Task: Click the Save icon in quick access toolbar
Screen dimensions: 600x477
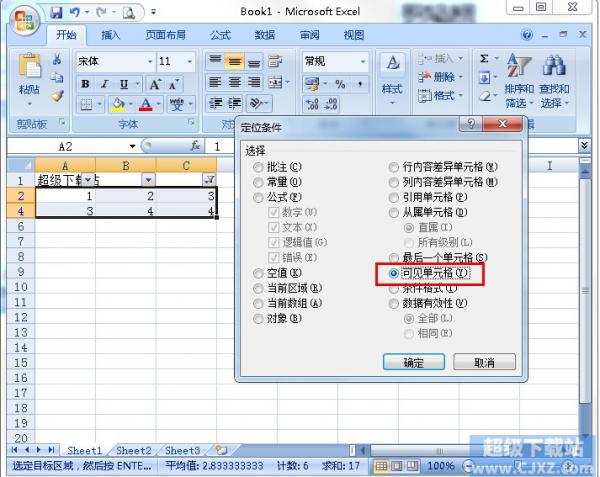Action: [56, 13]
